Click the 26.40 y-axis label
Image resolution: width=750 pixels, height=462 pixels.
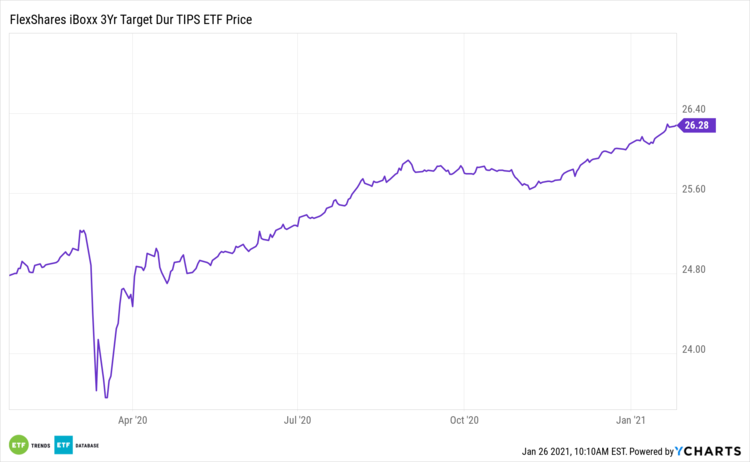(x=693, y=109)
